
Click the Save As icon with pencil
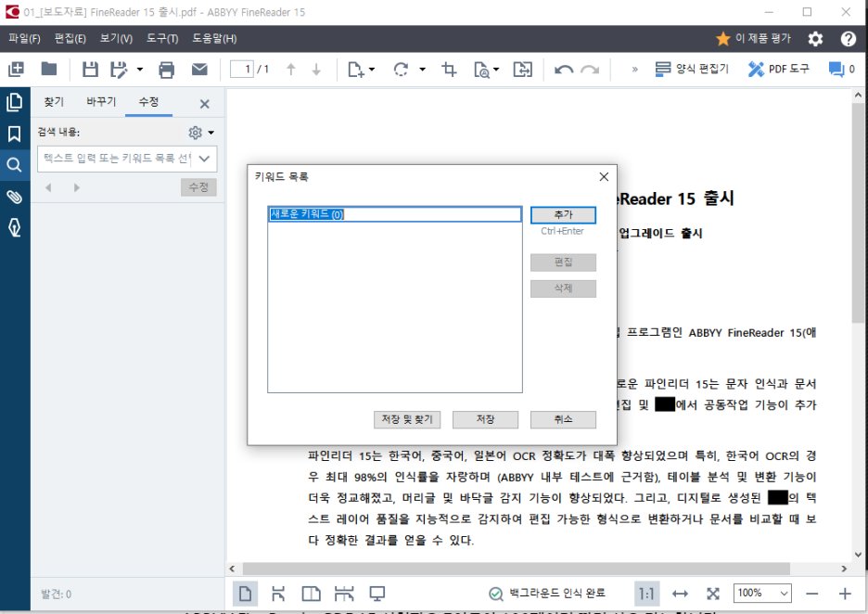119,70
